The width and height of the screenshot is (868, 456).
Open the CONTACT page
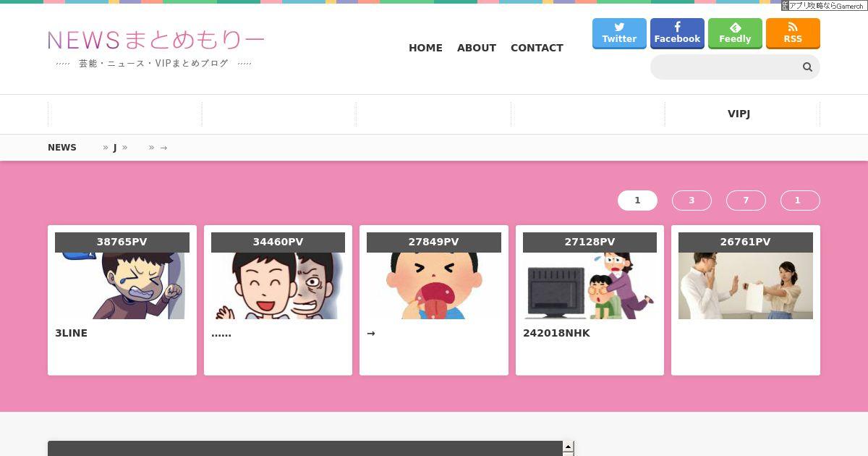click(537, 48)
